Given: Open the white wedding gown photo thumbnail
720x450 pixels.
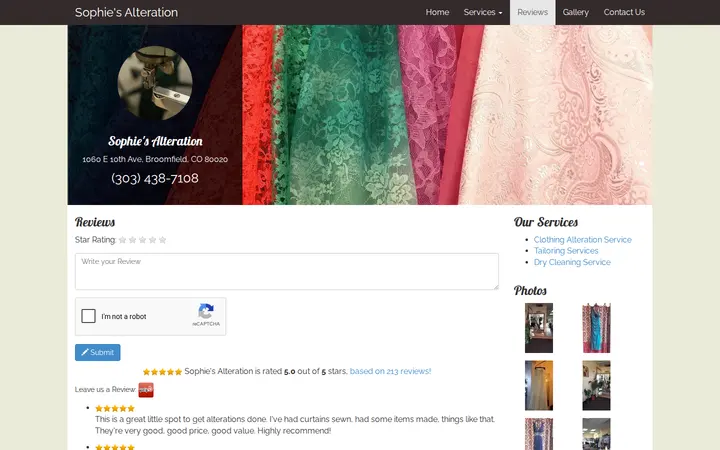Looking at the screenshot, I should (x=539, y=385).
